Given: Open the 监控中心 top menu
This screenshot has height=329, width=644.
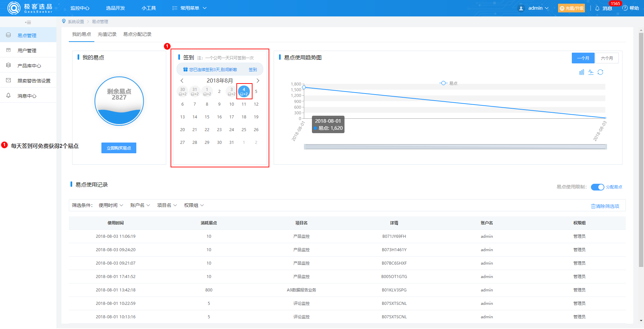Looking at the screenshot, I should coord(80,8).
